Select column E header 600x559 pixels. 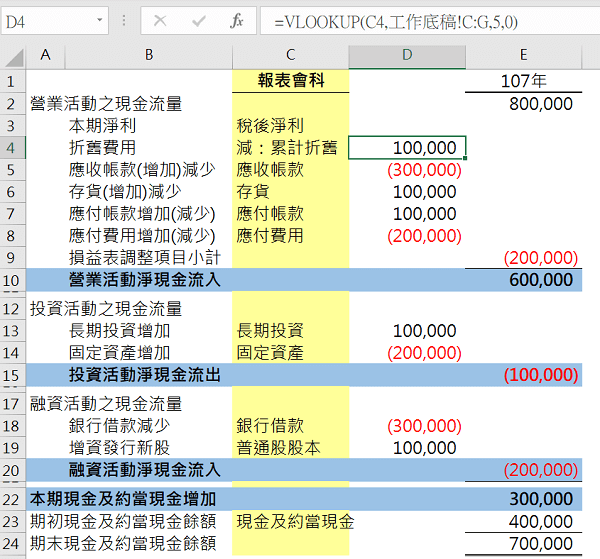(523, 55)
